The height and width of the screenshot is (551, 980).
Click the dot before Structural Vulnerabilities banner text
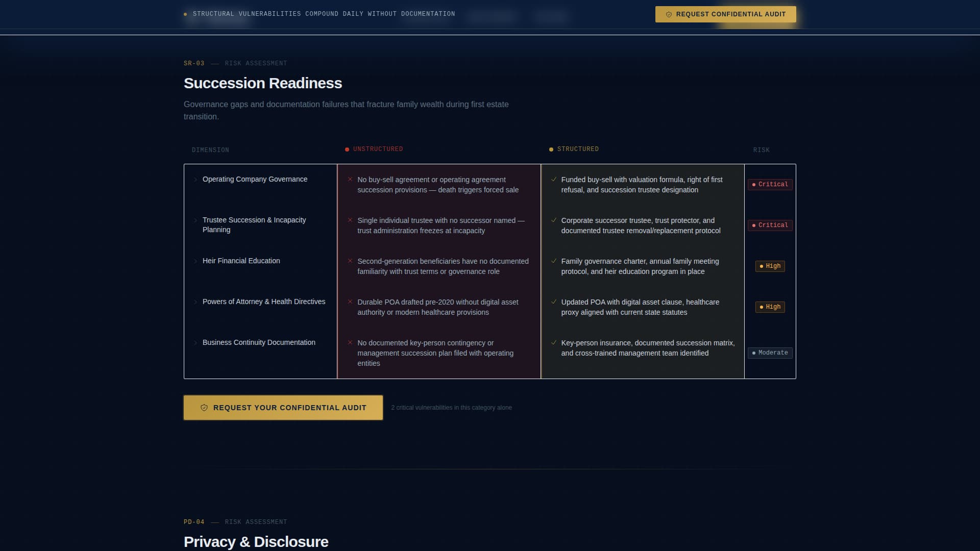point(185,14)
